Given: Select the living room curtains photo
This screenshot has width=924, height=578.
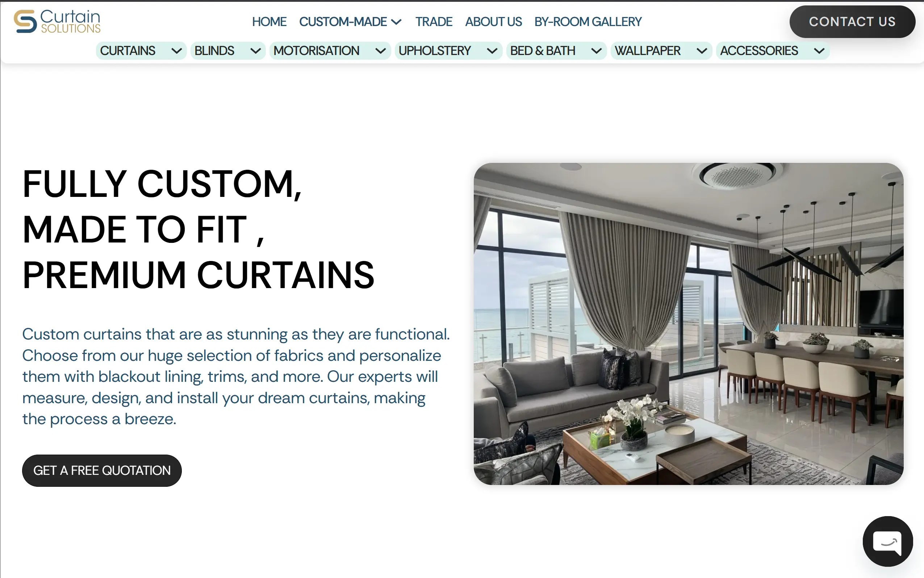Looking at the screenshot, I should [x=689, y=324].
